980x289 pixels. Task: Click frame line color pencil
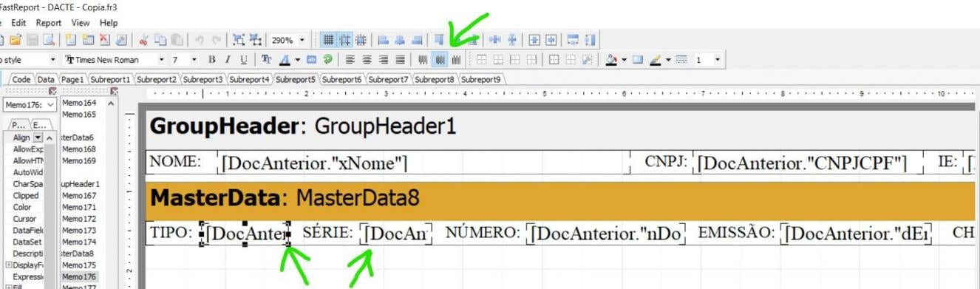655,60
